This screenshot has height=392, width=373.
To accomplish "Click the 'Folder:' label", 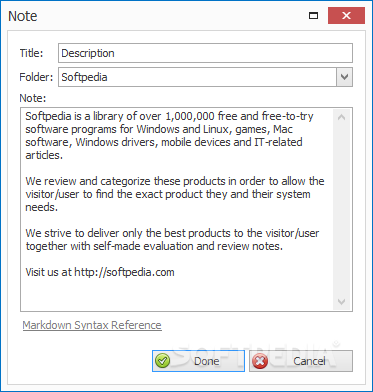I will point(36,77).
